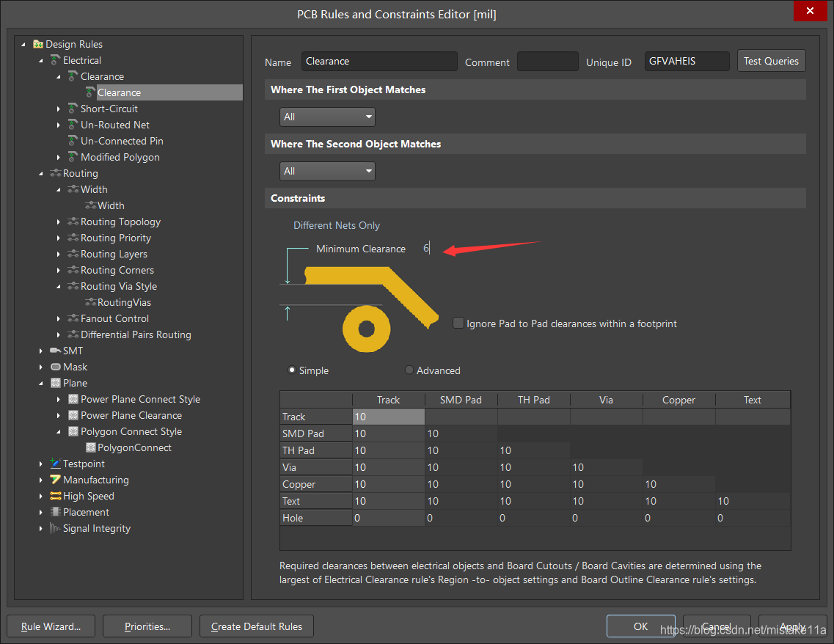Expand the Manufacturing rules tree node
834x644 pixels.
click(x=41, y=480)
